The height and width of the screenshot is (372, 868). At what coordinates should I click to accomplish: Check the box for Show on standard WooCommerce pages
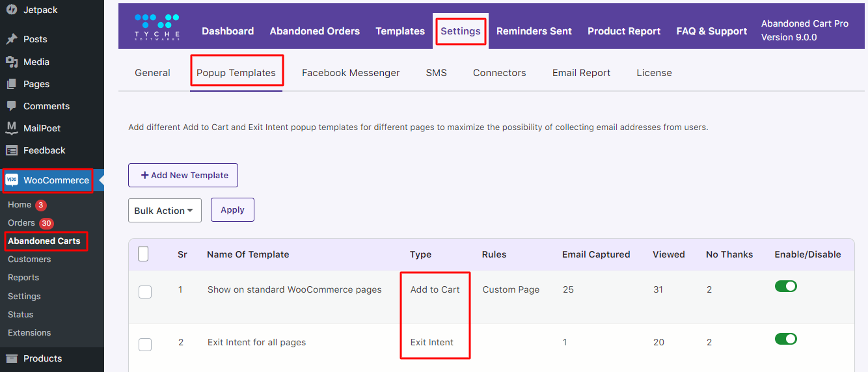point(145,291)
